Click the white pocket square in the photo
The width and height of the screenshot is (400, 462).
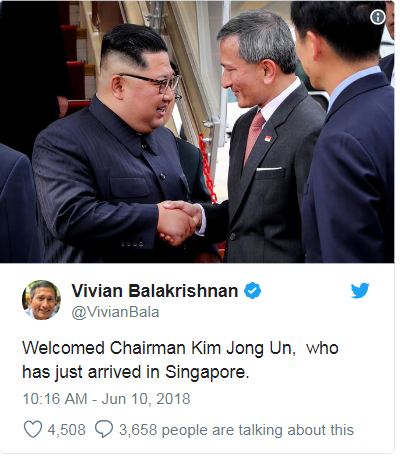pyautogui.click(x=269, y=169)
